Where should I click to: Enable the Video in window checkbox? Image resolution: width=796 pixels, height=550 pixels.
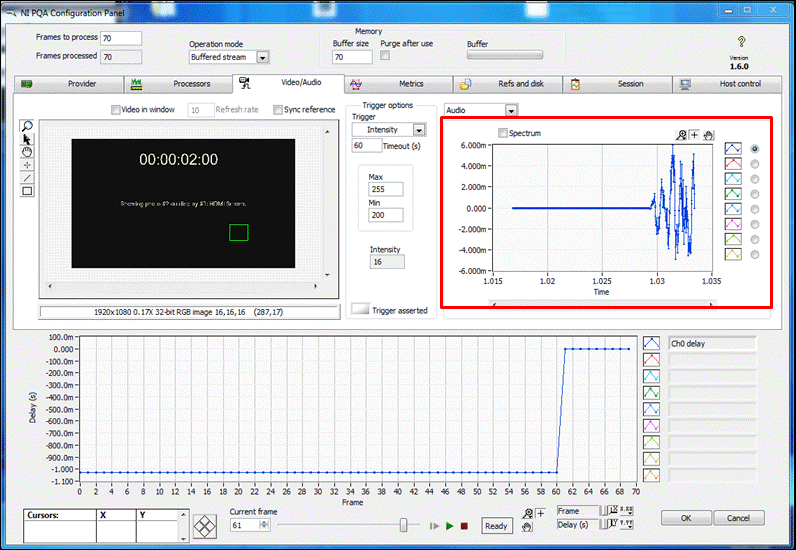(116, 110)
